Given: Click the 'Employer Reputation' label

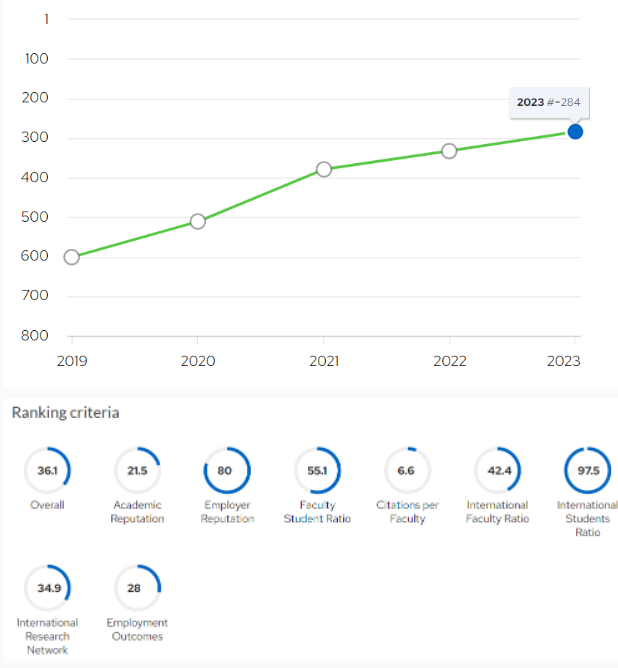Looking at the screenshot, I should coord(227,512).
